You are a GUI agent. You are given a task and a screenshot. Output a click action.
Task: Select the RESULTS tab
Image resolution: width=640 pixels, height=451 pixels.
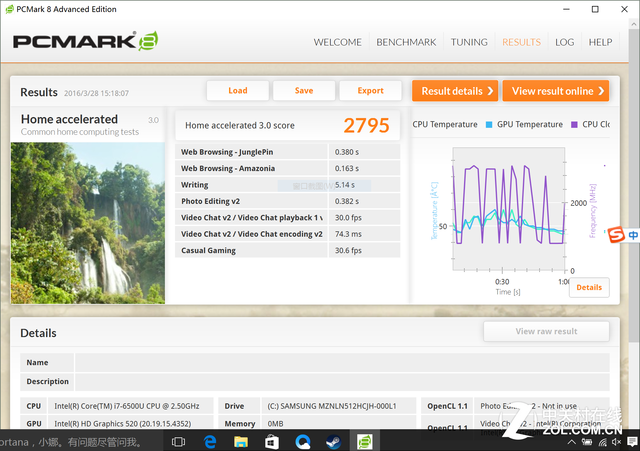click(x=521, y=42)
